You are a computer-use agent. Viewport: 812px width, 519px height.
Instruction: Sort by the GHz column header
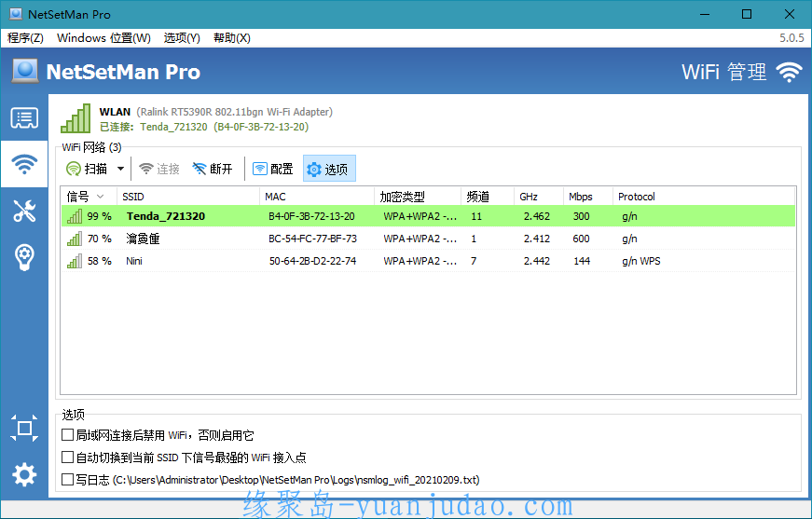[539, 197]
